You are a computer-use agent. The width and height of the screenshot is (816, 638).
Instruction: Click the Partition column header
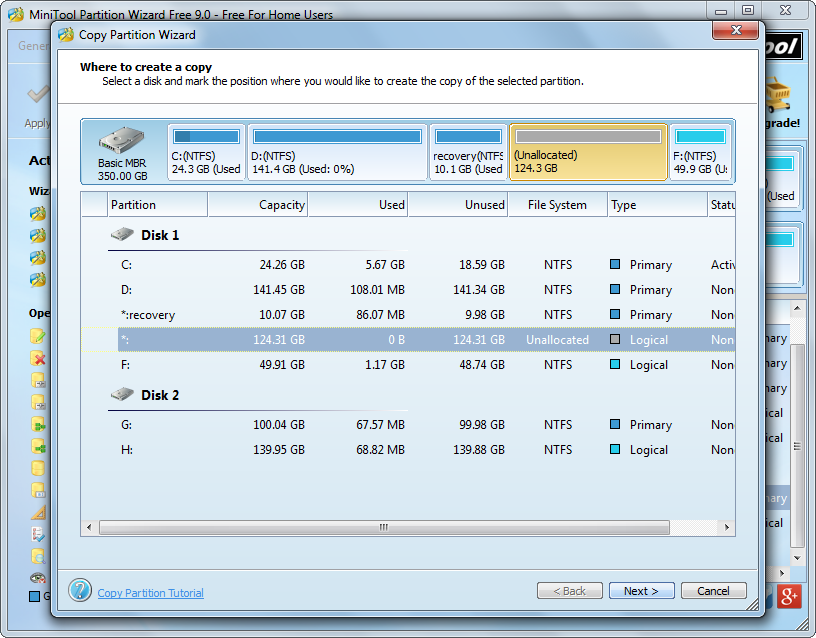(x=157, y=205)
